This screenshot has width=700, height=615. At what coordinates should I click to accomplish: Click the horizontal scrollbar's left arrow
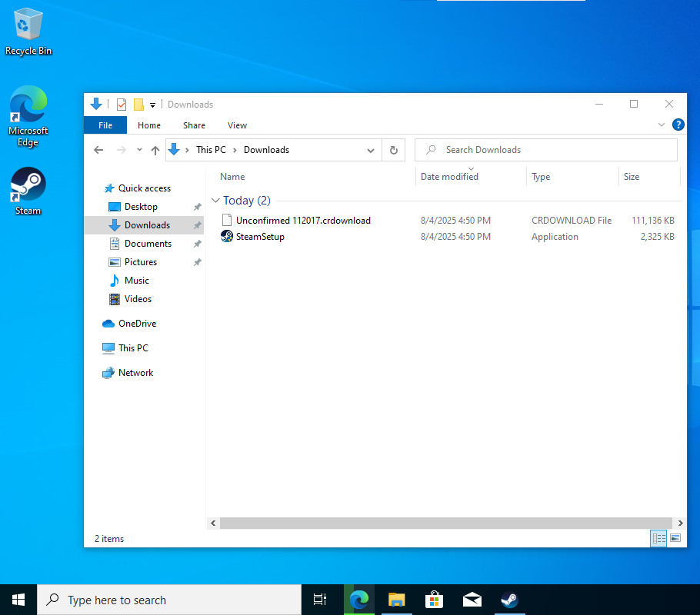[213, 523]
